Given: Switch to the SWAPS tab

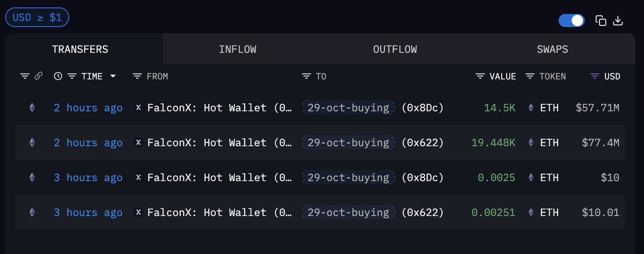Looking at the screenshot, I should pyautogui.click(x=552, y=49).
